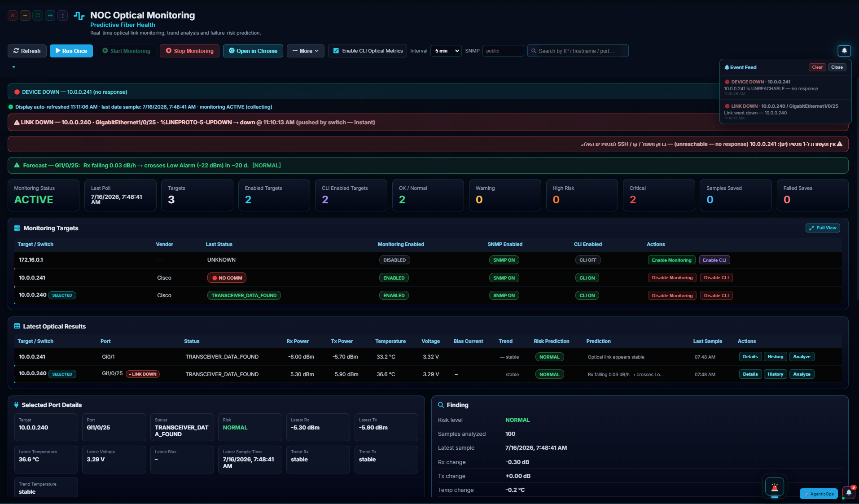Click the Refresh button
This screenshot has height=504, width=859.
(x=27, y=51)
